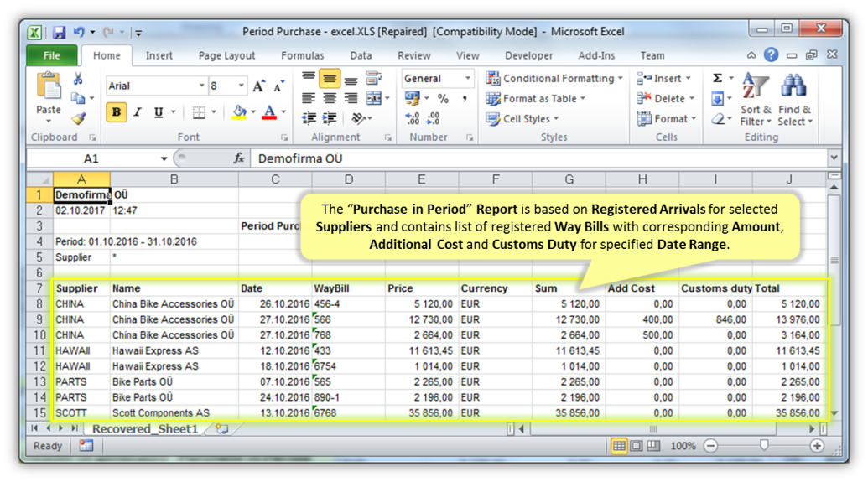
Task: Click the Decrease Font Size icon
Action: click(279, 86)
